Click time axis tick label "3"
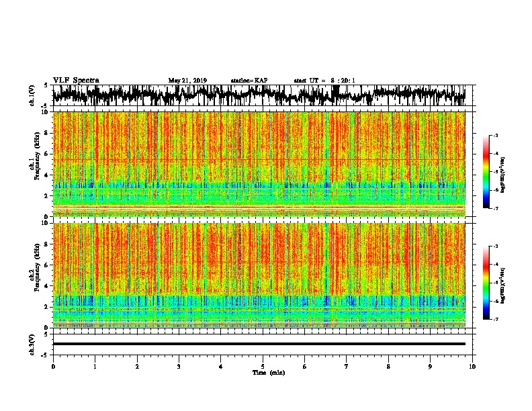 coord(179,367)
